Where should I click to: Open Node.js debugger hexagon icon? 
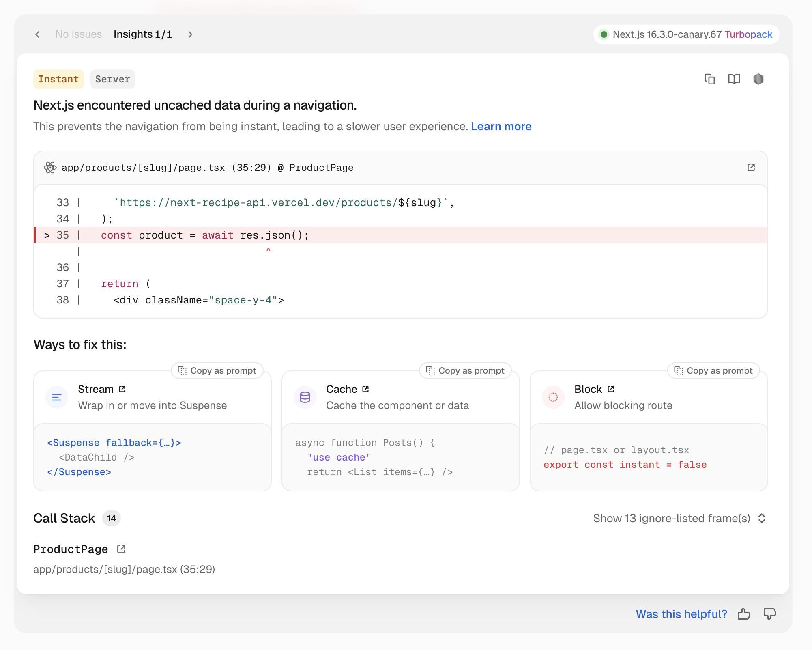[x=758, y=79]
